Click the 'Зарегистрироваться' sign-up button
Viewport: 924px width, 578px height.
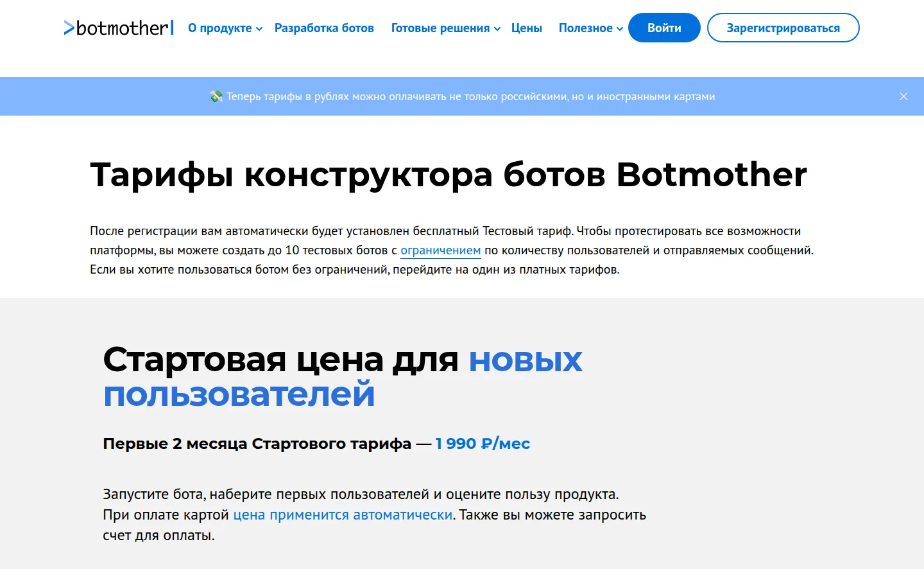pos(783,28)
